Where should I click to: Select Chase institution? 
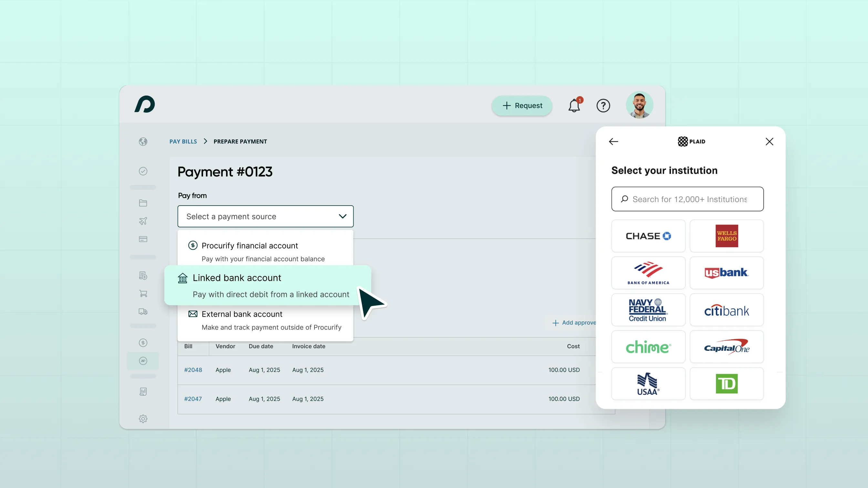coord(648,236)
